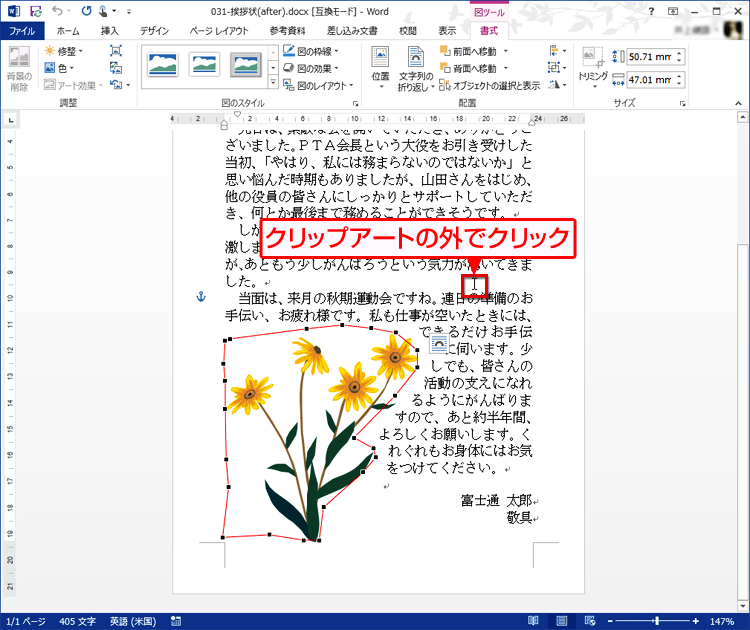Open the 図の枠線 (Picture Border) dropdown
This screenshot has height=630, width=750.
click(311, 51)
